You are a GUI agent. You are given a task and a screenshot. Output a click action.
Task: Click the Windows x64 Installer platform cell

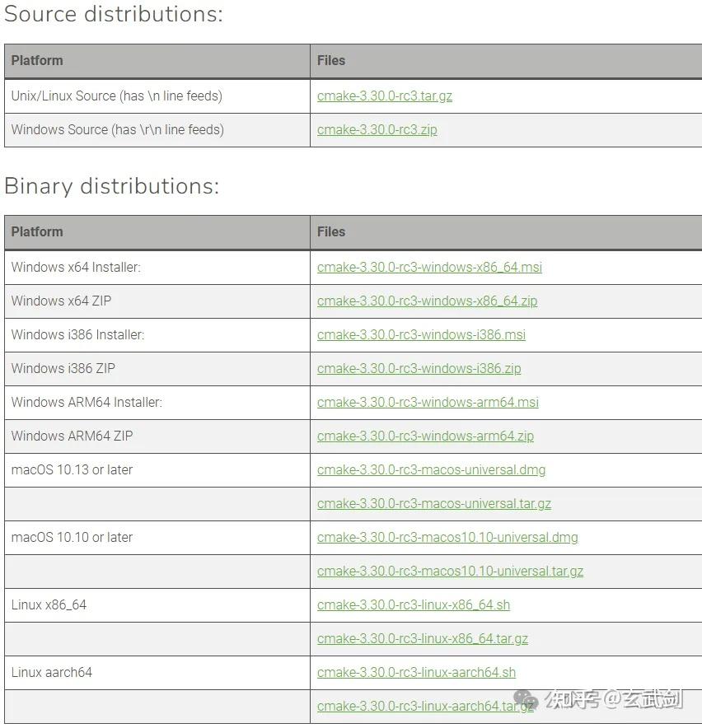[x=76, y=267]
